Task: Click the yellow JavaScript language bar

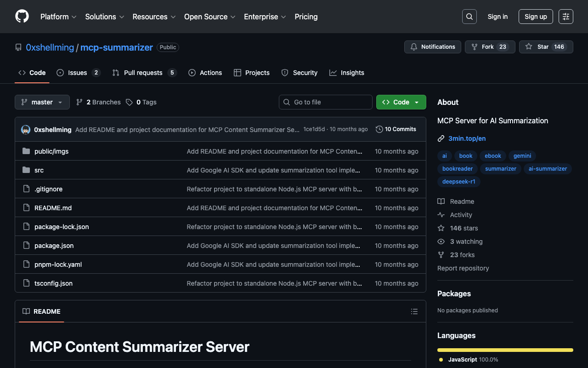Action: (x=505, y=350)
